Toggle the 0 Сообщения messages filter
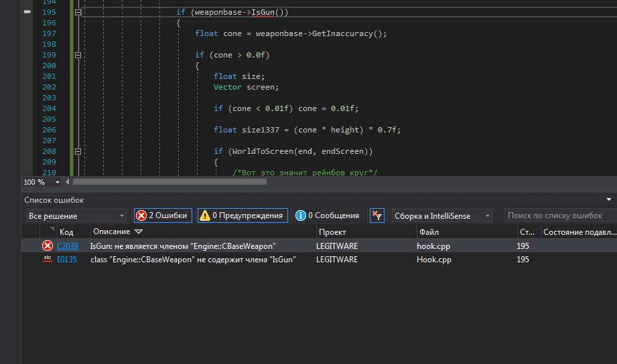The height and width of the screenshot is (364, 617). (x=328, y=215)
